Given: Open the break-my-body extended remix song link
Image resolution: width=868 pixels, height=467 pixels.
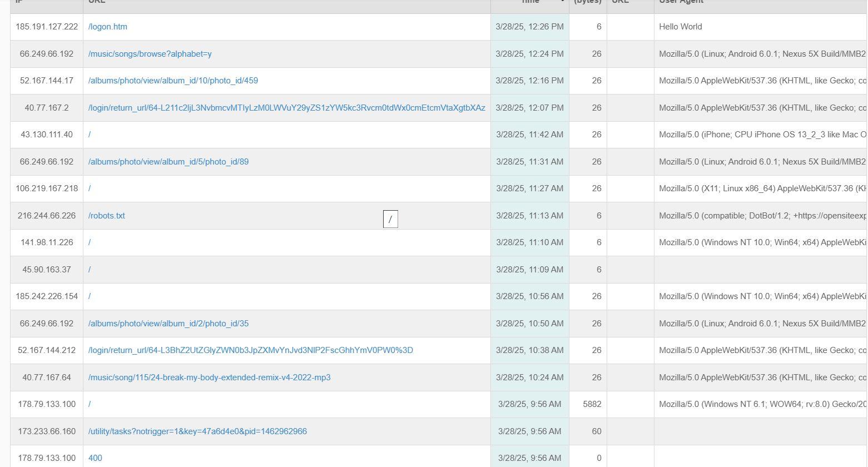Looking at the screenshot, I should tap(209, 377).
